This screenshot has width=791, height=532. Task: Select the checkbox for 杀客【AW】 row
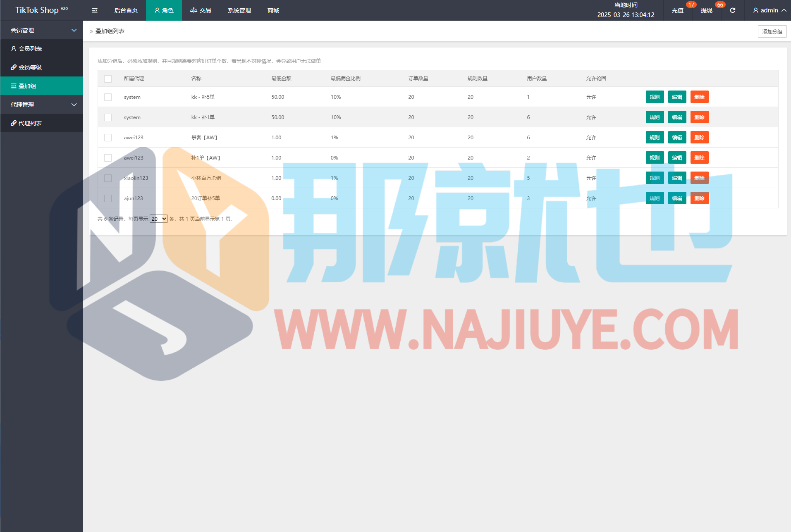click(108, 138)
